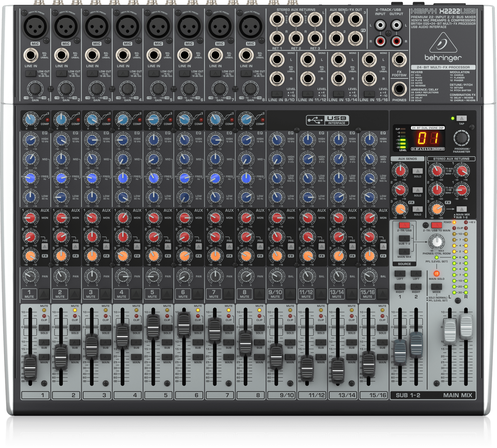
Task: Click the PHONES jack socket
Action: 399,89
